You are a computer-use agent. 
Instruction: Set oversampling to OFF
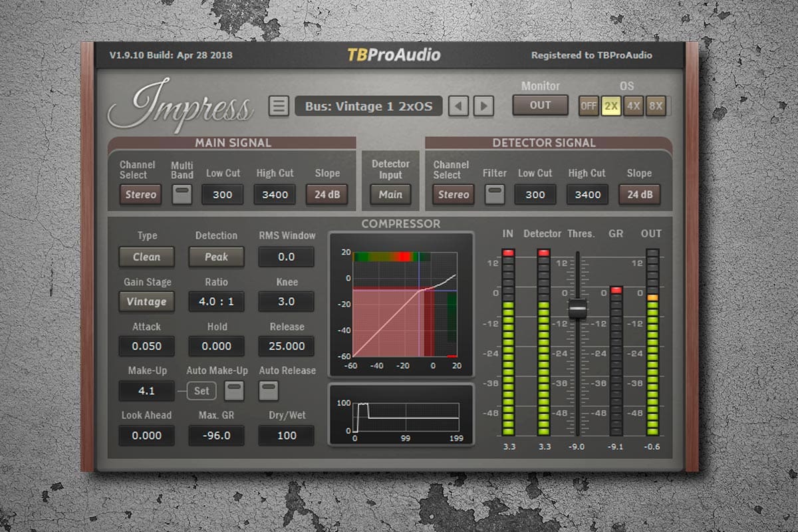(588, 106)
